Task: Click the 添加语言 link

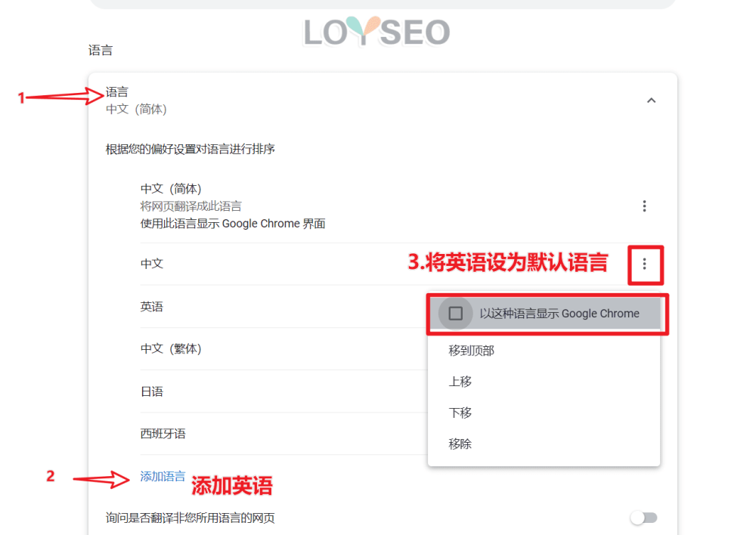Action: click(163, 476)
